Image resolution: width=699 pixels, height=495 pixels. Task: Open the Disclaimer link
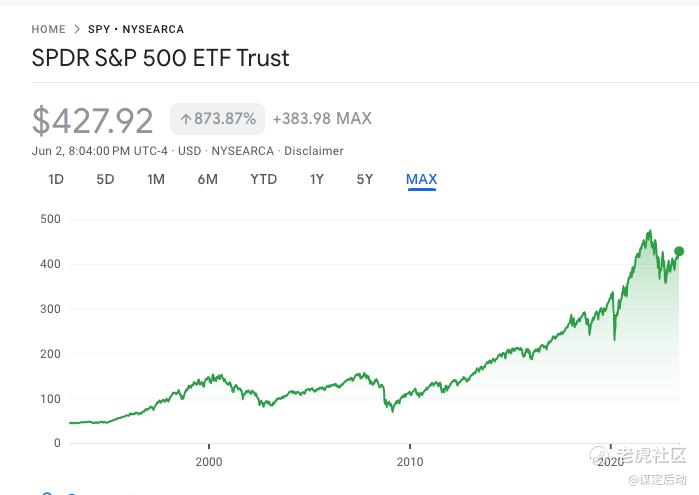pos(313,151)
